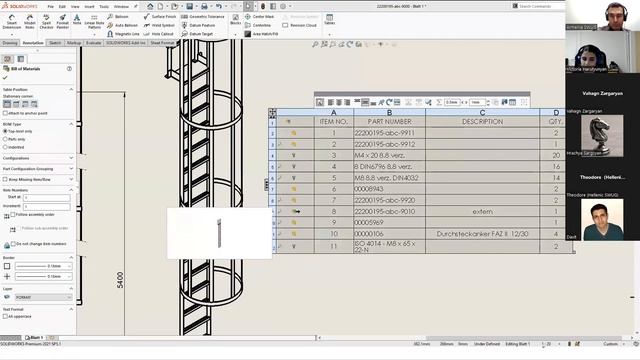Click the Save icon in the top toolbar

189,7
